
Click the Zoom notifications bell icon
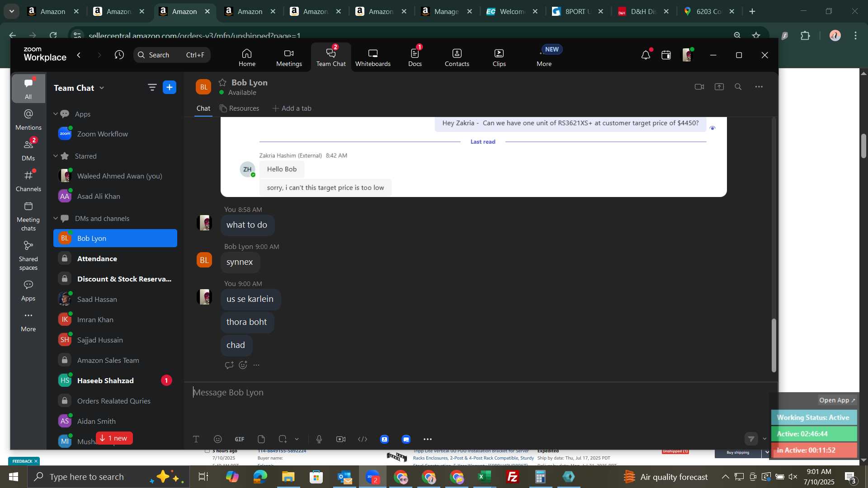[x=646, y=55]
